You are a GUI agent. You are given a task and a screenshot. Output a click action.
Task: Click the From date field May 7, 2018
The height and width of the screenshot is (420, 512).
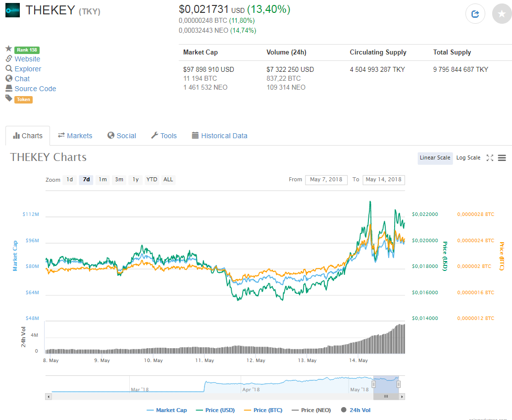click(x=326, y=180)
